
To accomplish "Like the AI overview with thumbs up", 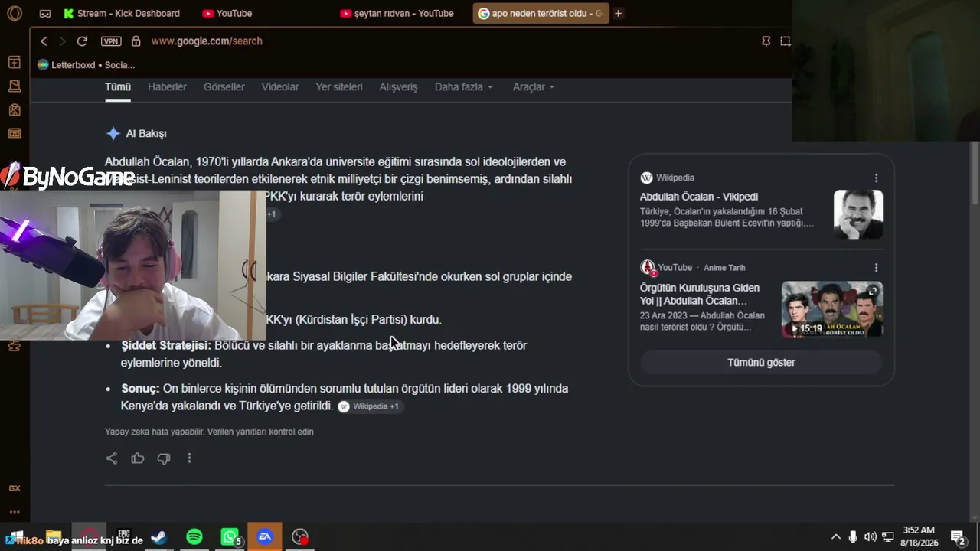I will (x=138, y=458).
